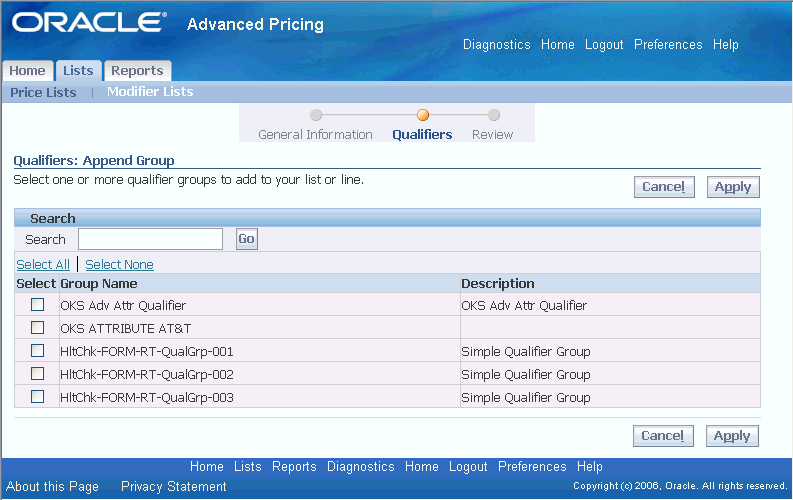Image resolution: width=793 pixels, height=500 pixels.
Task: Open Help in the header
Action: tap(726, 44)
